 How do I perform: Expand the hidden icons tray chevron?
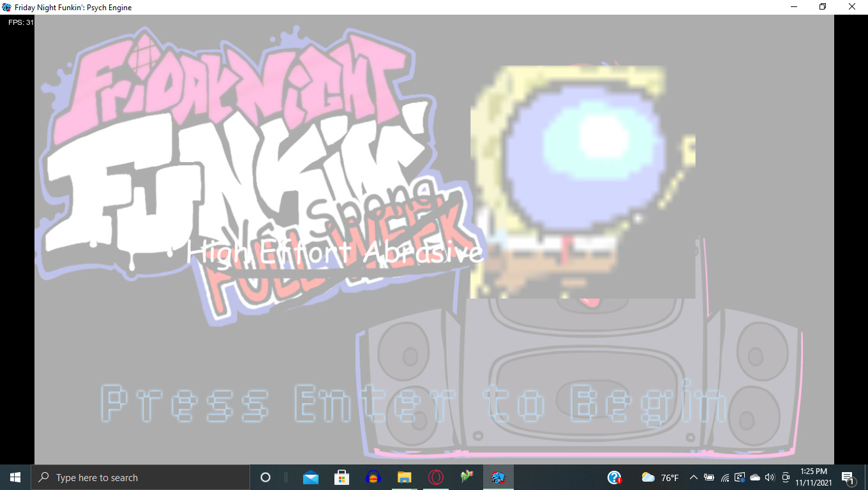pos(693,477)
